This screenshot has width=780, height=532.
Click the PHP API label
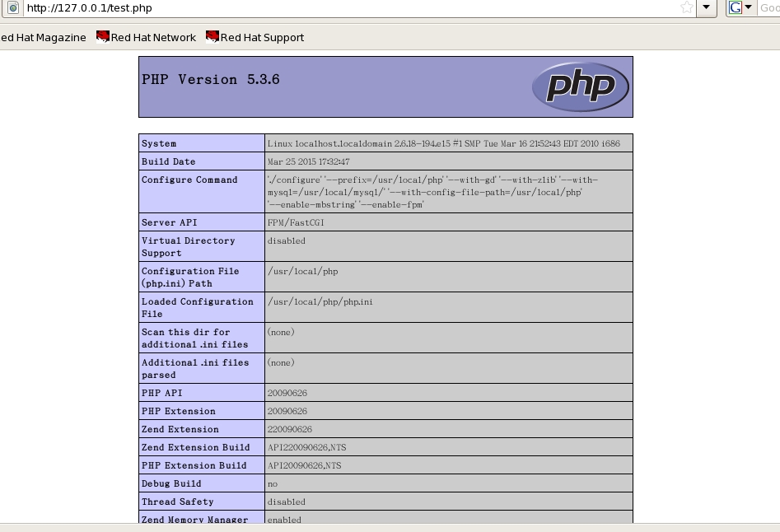161,394
